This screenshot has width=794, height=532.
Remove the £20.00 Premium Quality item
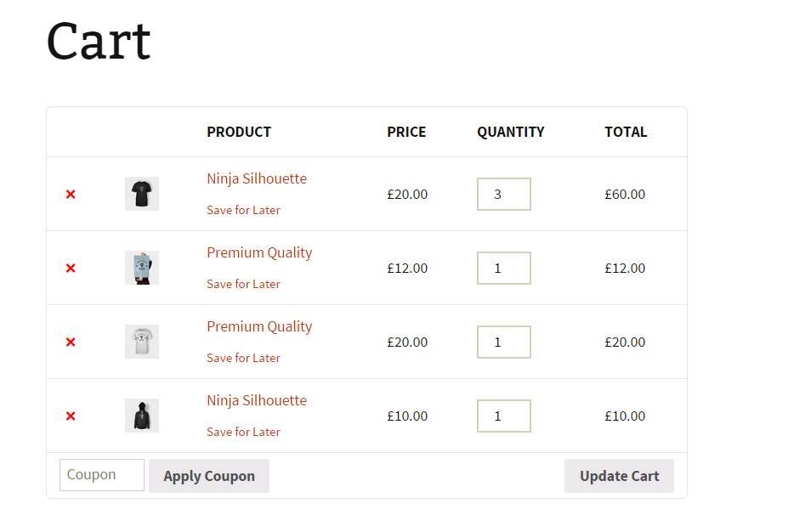click(x=71, y=342)
